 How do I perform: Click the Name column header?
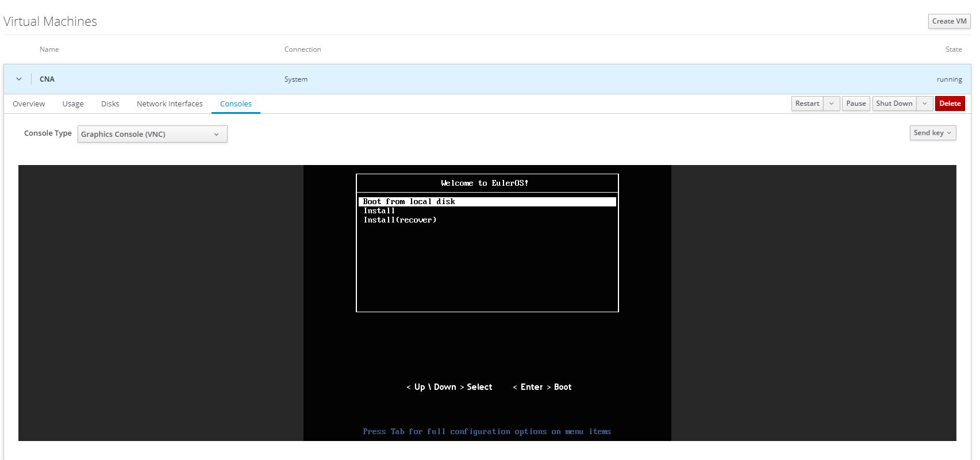(49, 49)
